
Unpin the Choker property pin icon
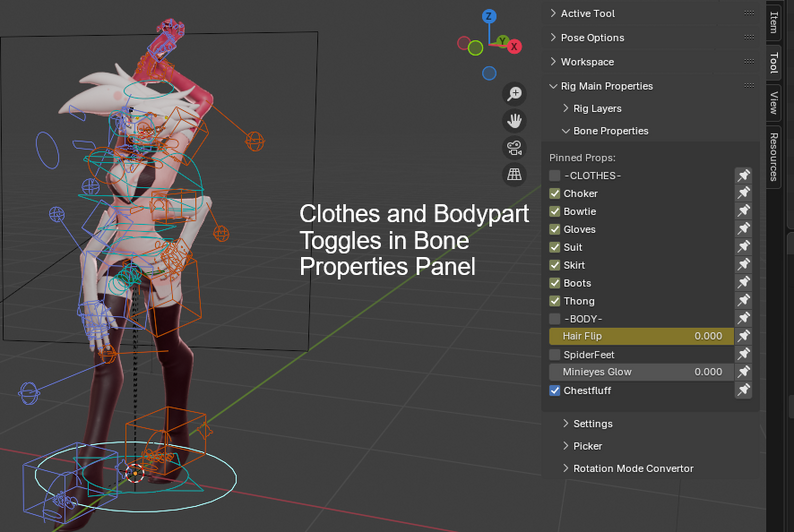pyautogui.click(x=743, y=193)
